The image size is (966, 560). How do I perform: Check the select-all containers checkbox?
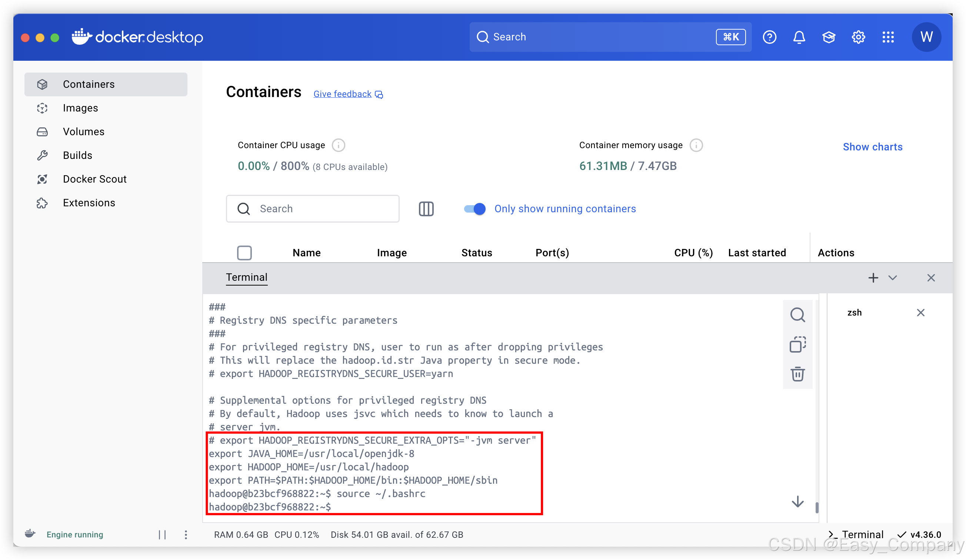click(x=244, y=253)
